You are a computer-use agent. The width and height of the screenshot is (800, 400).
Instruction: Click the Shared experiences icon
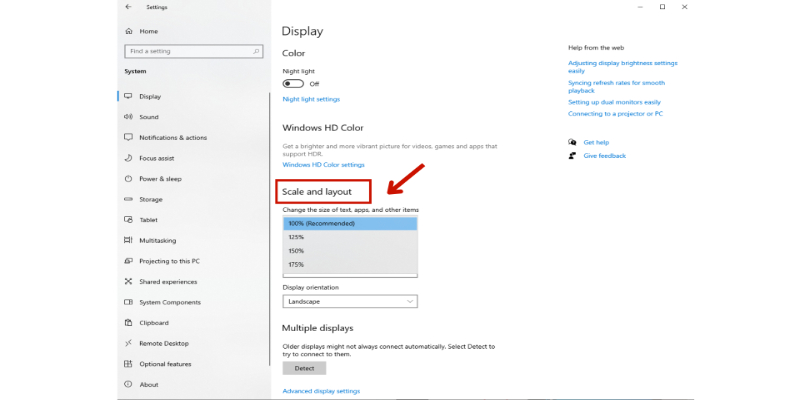[x=129, y=282]
